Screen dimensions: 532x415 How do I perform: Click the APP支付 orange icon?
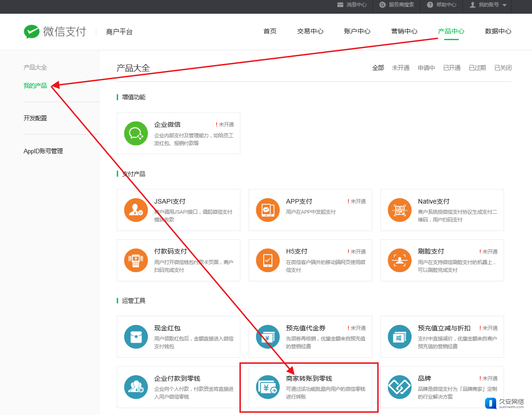[268, 210]
